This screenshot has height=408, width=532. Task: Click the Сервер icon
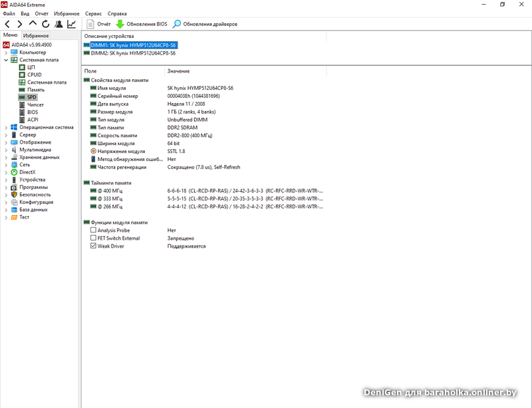[x=14, y=134]
